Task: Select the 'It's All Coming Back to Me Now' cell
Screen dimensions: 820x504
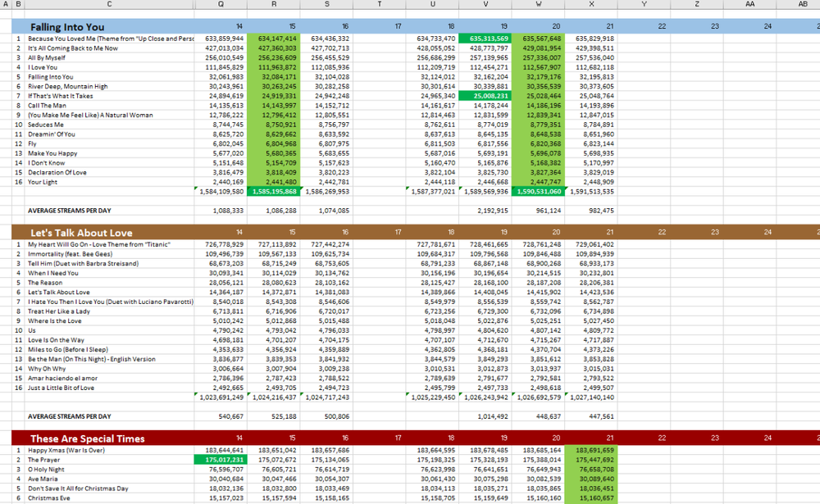Action: pyautogui.click(x=109, y=48)
